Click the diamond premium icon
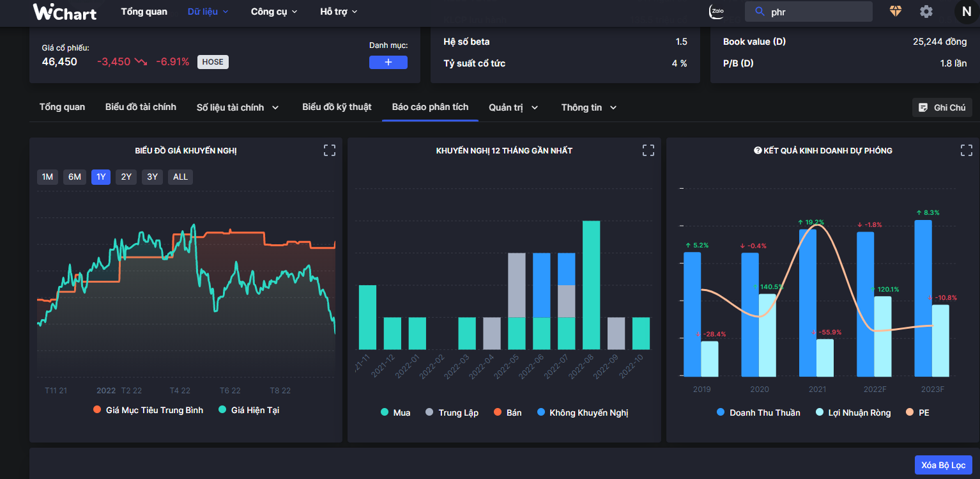The image size is (980, 479). pos(896,12)
